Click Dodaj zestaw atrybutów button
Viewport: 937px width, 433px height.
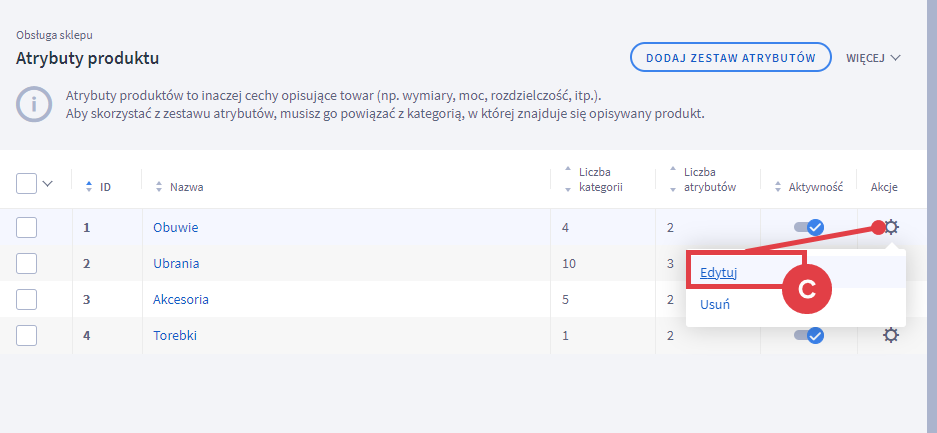(731, 57)
